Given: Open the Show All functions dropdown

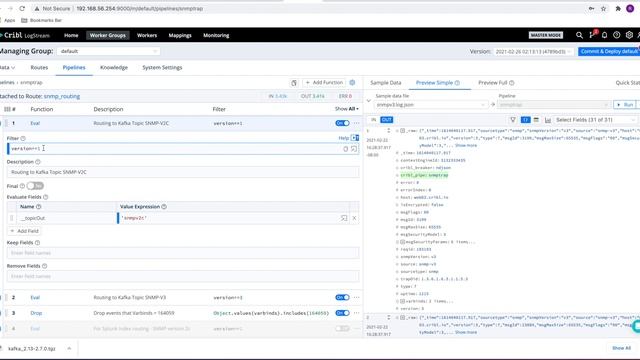Looking at the screenshot, I should 347,109.
